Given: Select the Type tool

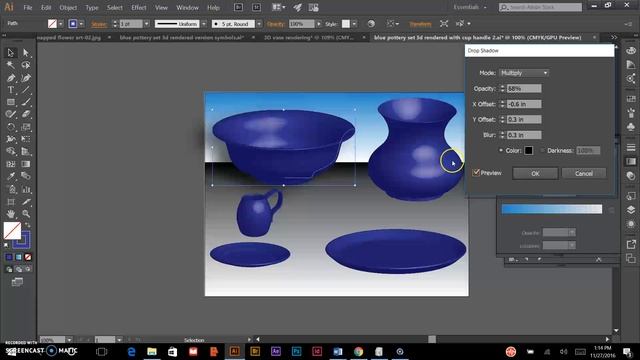Looking at the screenshot, I should (x=11, y=90).
